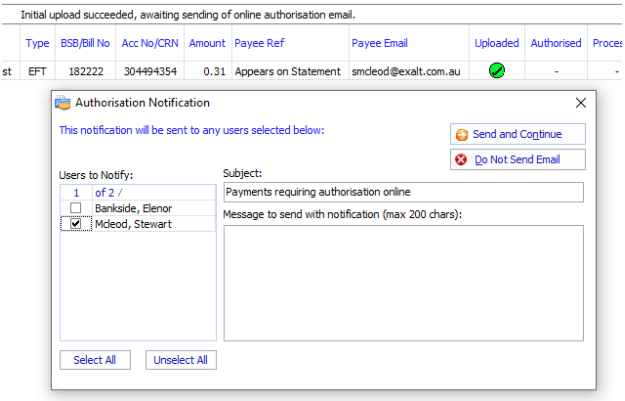
Task: Click the Select All button
Action: (94, 360)
